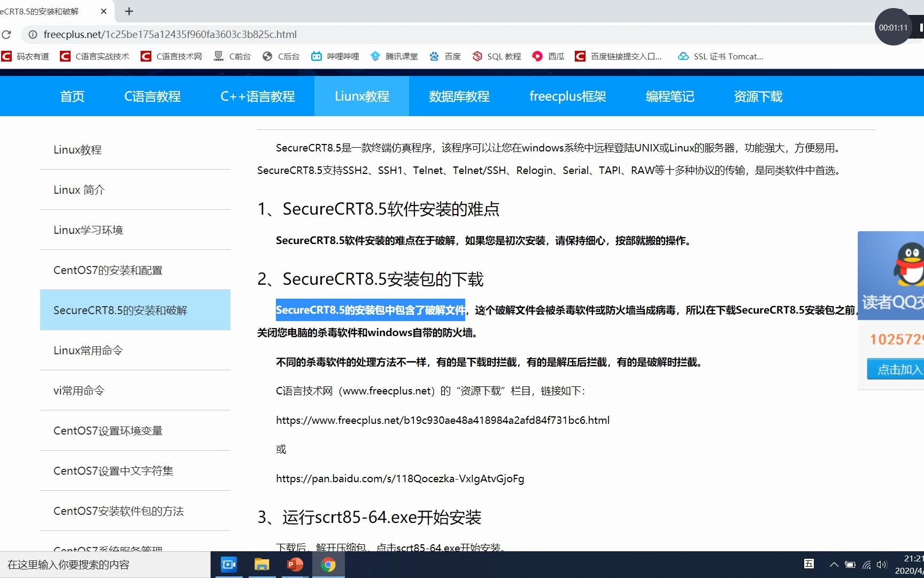Open 资源下载 navigation item
Screen dimensions: 924x578
click(758, 96)
